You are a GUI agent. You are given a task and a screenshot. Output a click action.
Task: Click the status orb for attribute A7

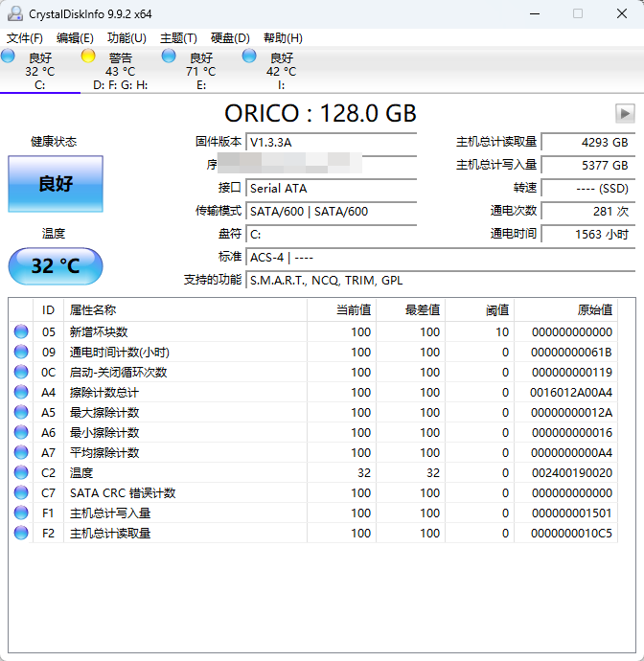pyautogui.click(x=21, y=453)
